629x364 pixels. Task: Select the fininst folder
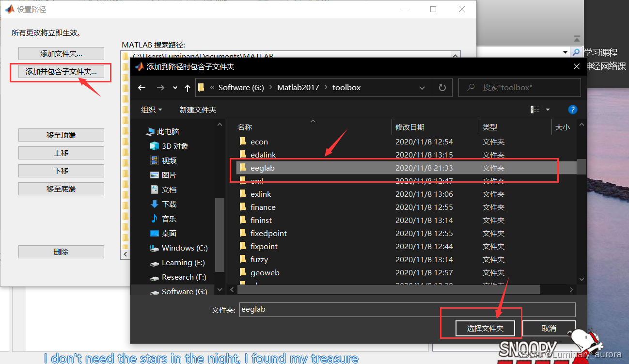261,220
